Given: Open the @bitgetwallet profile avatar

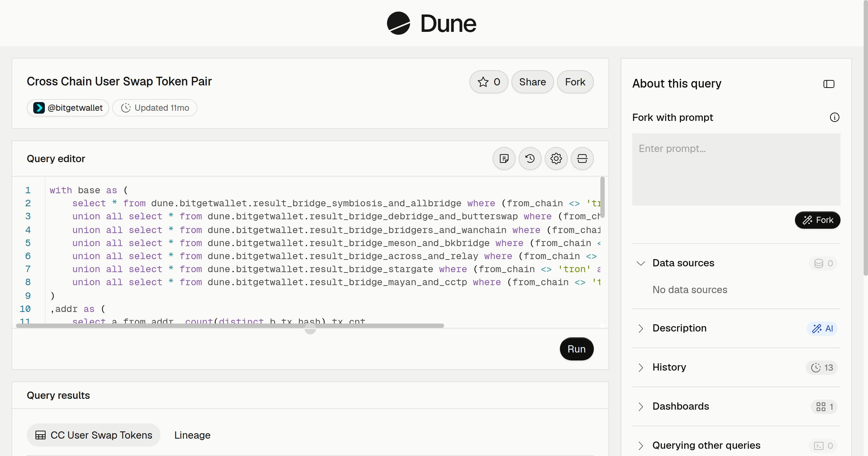Looking at the screenshot, I should point(39,108).
